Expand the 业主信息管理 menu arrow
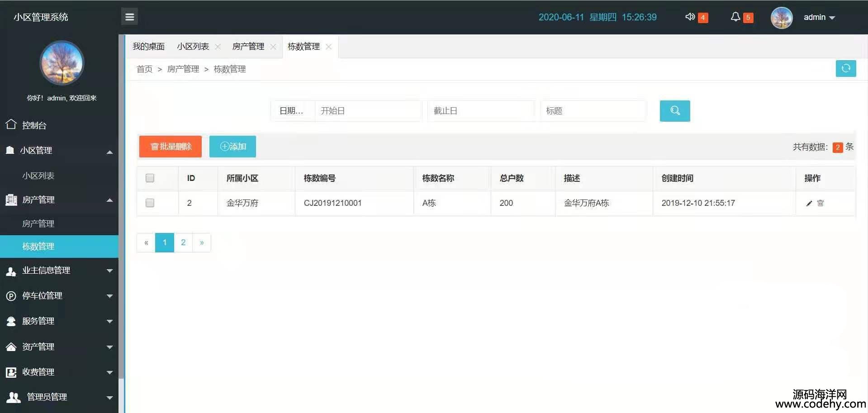 coord(109,271)
